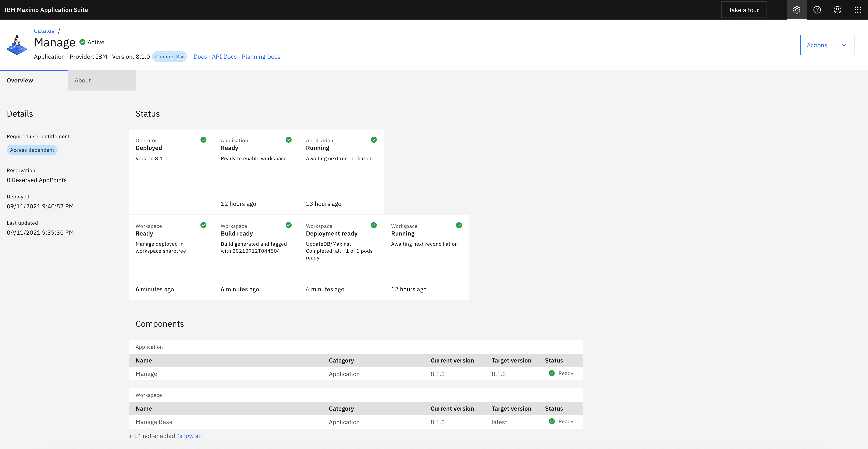Click the show all link for components
The image size is (868, 449).
pos(190,436)
